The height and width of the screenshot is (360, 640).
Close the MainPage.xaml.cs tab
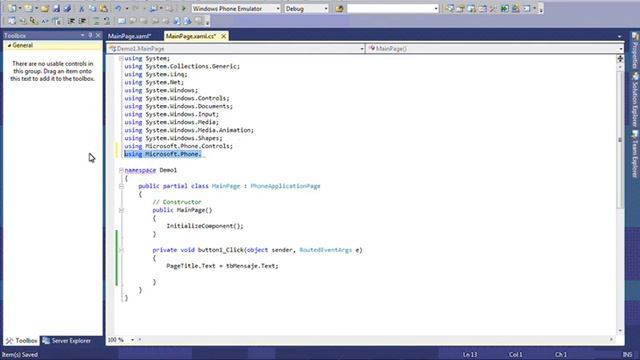[x=224, y=36]
